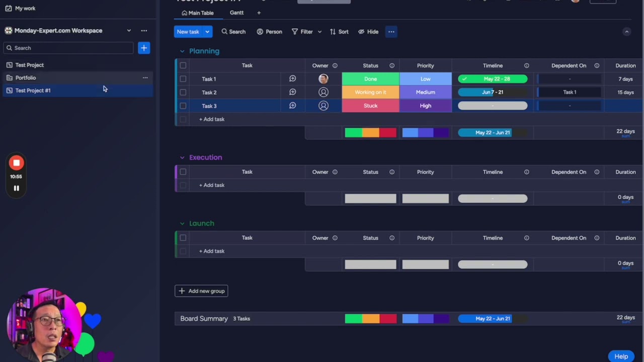Image resolution: width=644 pixels, height=362 pixels.
Task: Open Filter dropdown arrow
Action: pyautogui.click(x=319, y=32)
